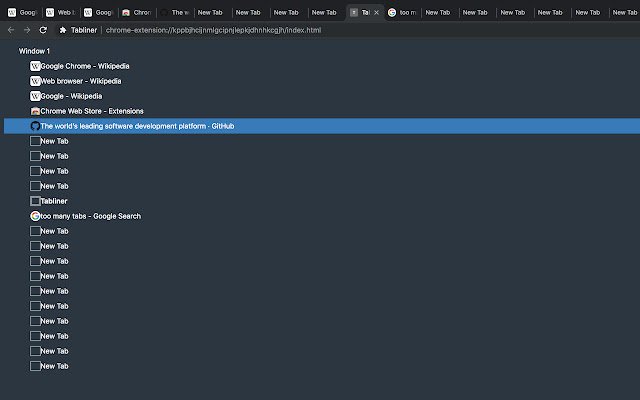Screen dimensions: 640x400
Task: Switch to the 'too m' browser tab
Action: 402,13
